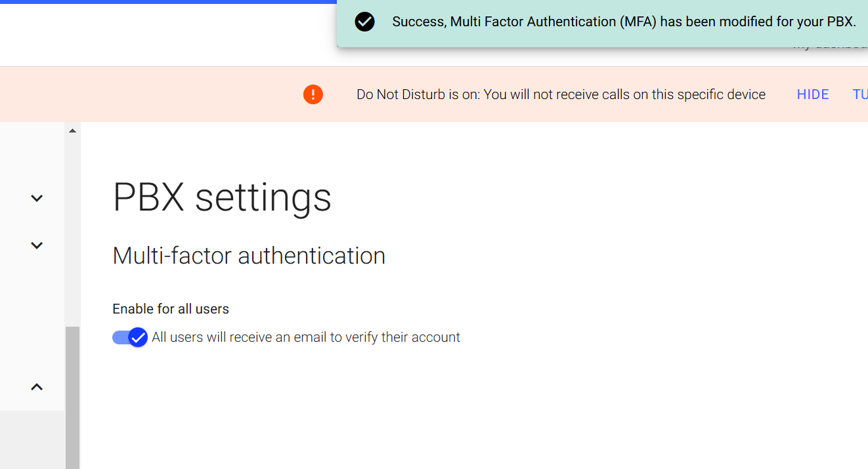The height and width of the screenshot is (469, 868).
Task: Click the orange Do Not Disturb warning icon
Action: click(x=313, y=94)
